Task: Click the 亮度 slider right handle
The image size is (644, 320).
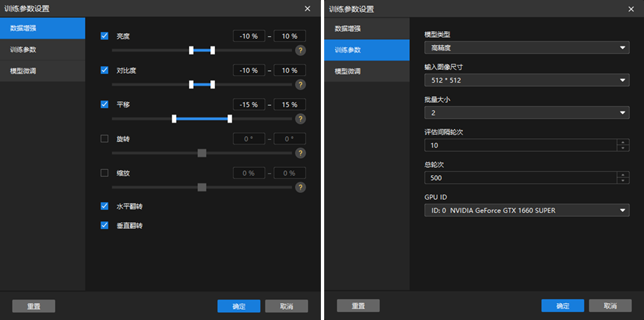Action: pyautogui.click(x=212, y=50)
